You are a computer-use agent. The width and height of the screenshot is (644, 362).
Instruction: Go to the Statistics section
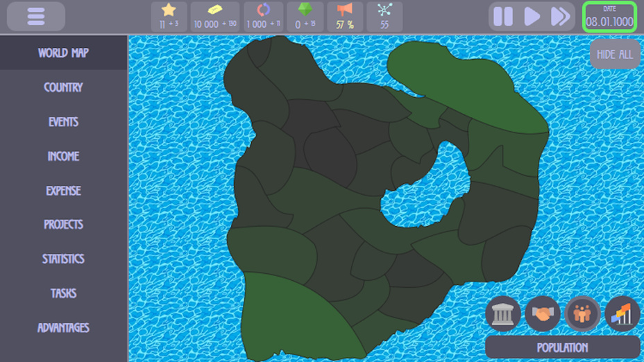point(63,259)
